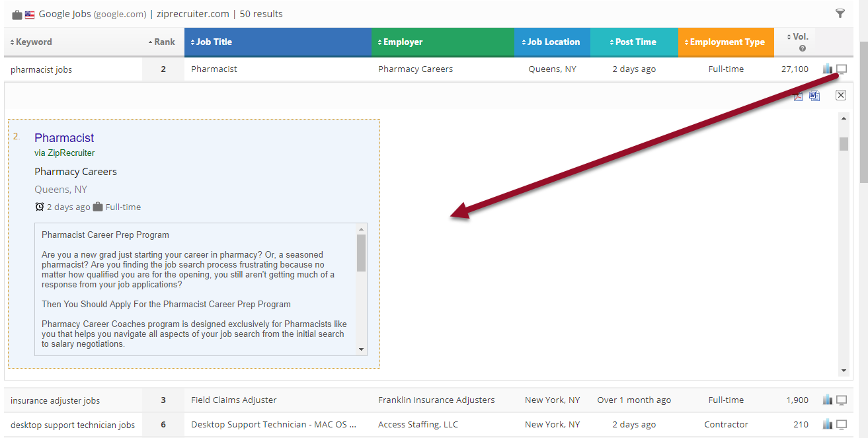Show snapshot for desktop support technician row

(x=842, y=424)
